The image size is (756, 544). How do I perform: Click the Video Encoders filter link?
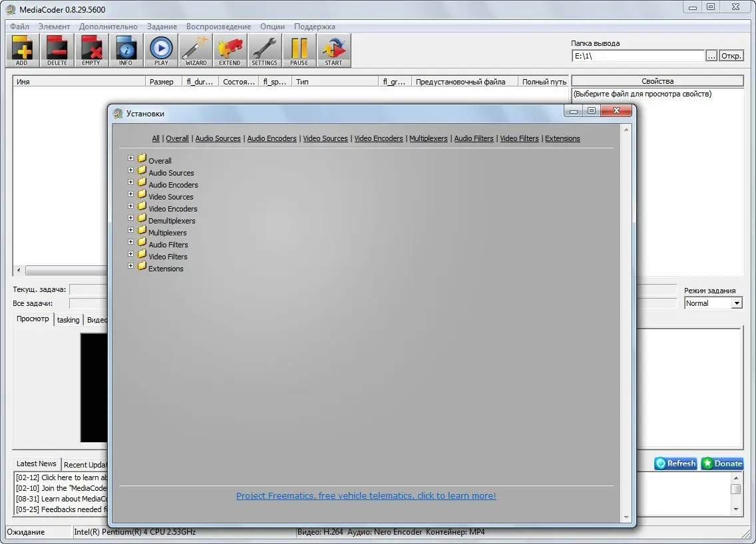(x=379, y=138)
